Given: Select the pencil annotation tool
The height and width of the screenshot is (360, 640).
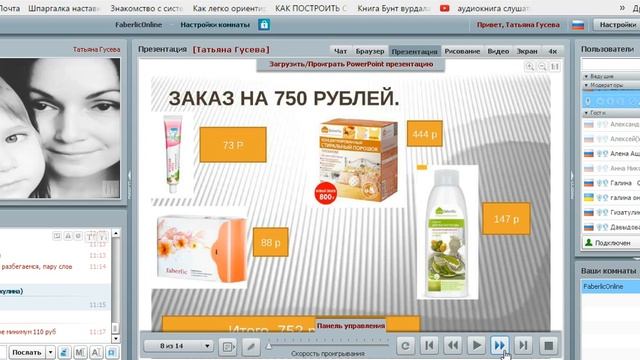Looking at the screenshot, I should (251, 347).
